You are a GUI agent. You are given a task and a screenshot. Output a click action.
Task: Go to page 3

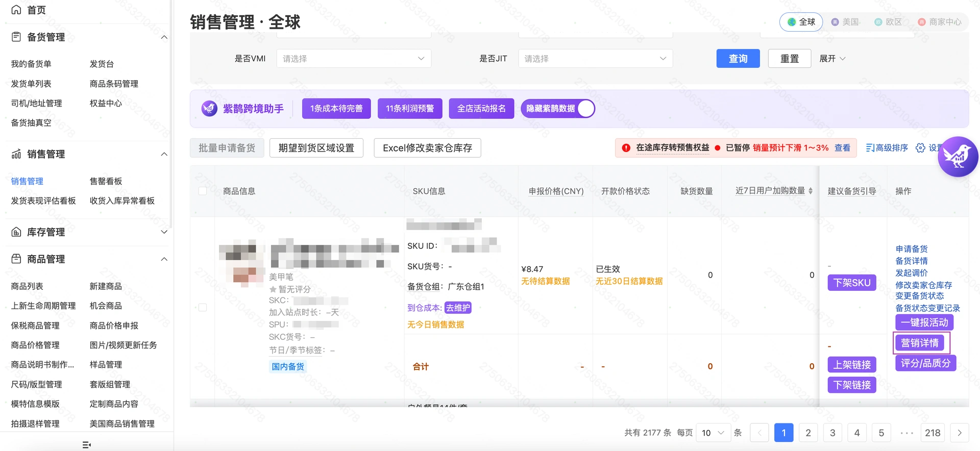832,433
